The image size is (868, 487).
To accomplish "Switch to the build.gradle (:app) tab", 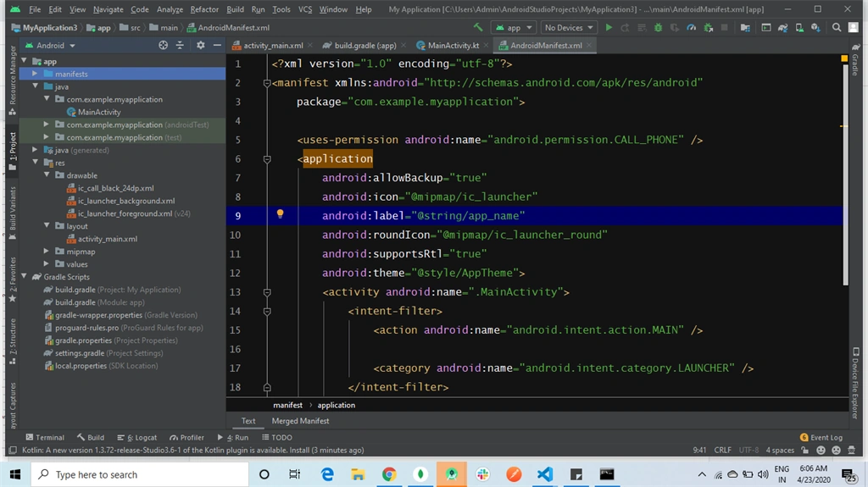I will pos(365,46).
